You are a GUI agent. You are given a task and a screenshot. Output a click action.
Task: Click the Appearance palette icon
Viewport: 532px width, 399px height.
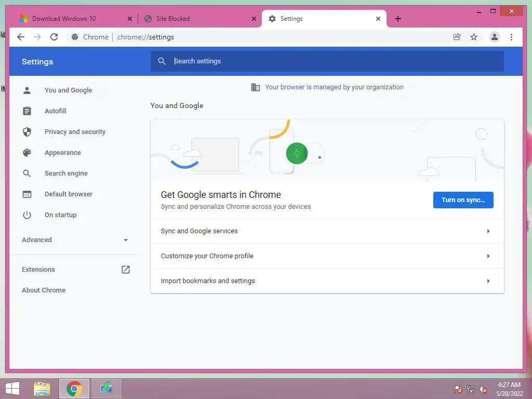(27, 153)
